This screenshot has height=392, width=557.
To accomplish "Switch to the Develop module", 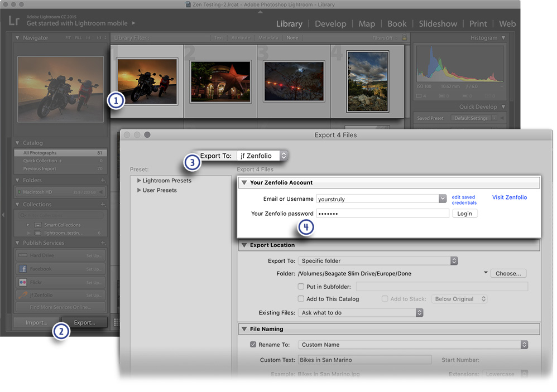I will [330, 24].
